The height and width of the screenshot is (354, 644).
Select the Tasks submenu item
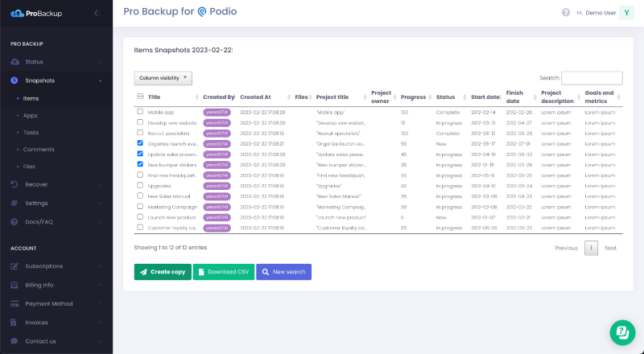[31, 132]
